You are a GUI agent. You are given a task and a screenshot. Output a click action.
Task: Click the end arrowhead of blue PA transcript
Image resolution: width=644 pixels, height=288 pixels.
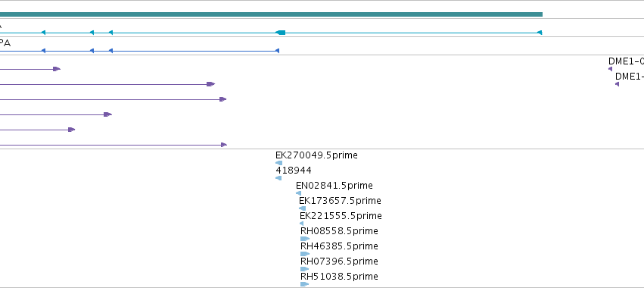277,51
